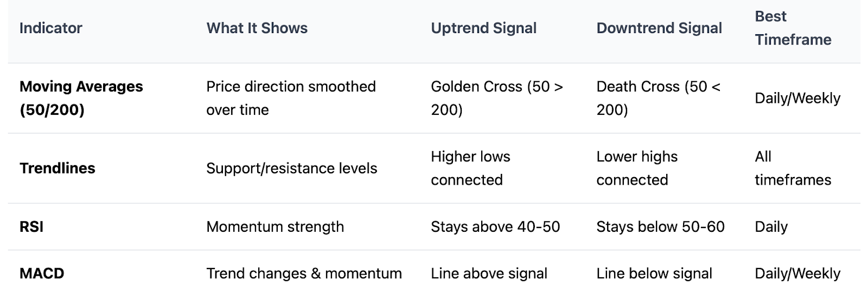Click the Trendlines row label
The height and width of the screenshot is (293, 868).
pos(58,168)
